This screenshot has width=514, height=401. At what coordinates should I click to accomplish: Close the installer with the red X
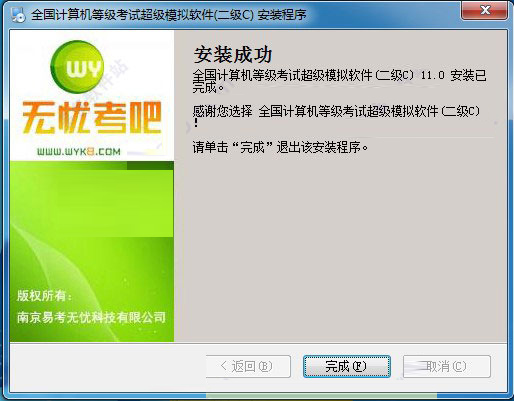coord(485,10)
